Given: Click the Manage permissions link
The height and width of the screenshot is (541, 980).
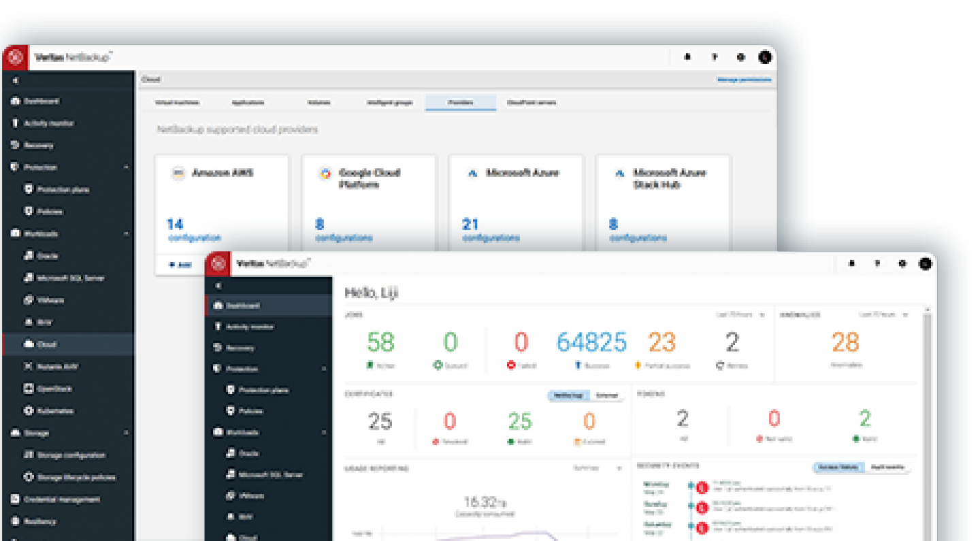Looking at the screenshot, I should click(x=744, y=80).
